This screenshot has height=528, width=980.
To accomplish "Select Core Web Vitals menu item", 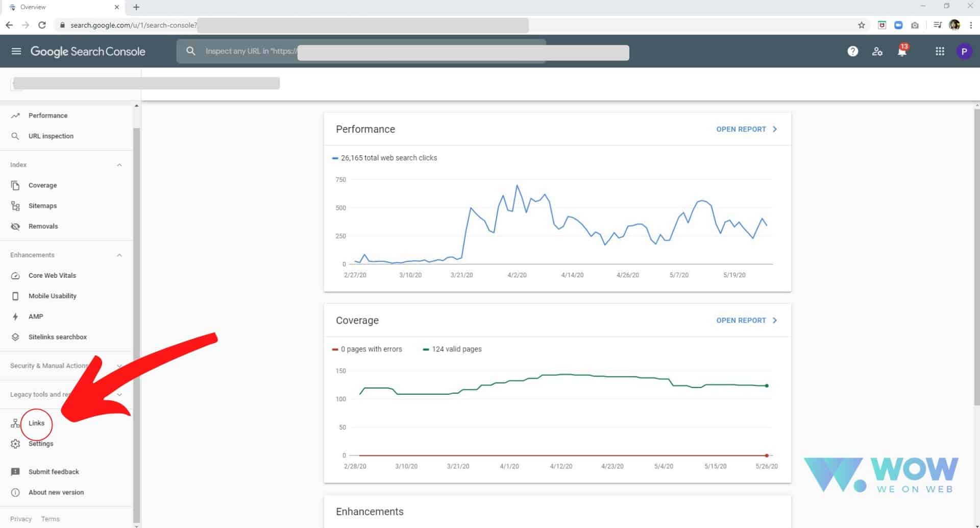I will click(x=52, y=276).
